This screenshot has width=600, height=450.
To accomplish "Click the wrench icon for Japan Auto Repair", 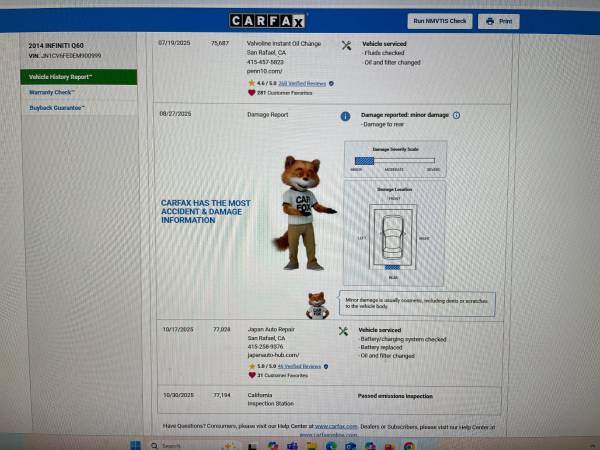I will 345,331.
